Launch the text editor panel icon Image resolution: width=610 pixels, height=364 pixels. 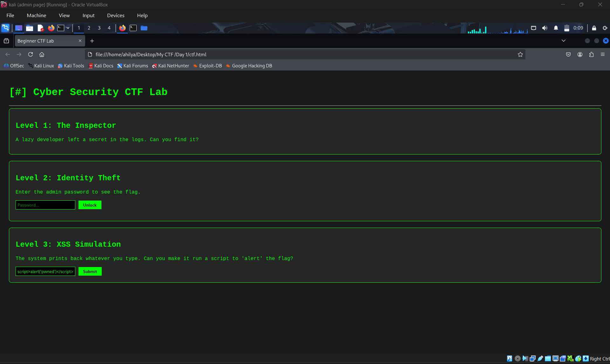pyautogui.click(x=40, y=28)
